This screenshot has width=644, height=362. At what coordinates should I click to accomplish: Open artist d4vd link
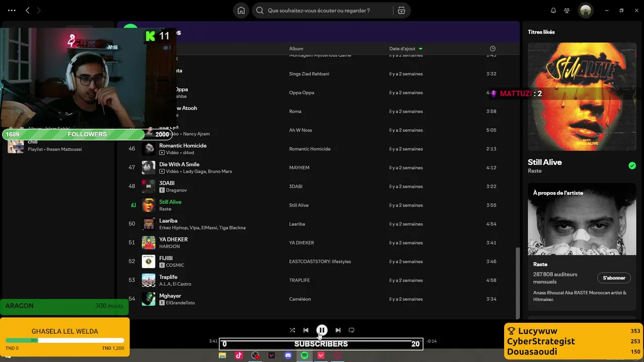coord(188,153)
